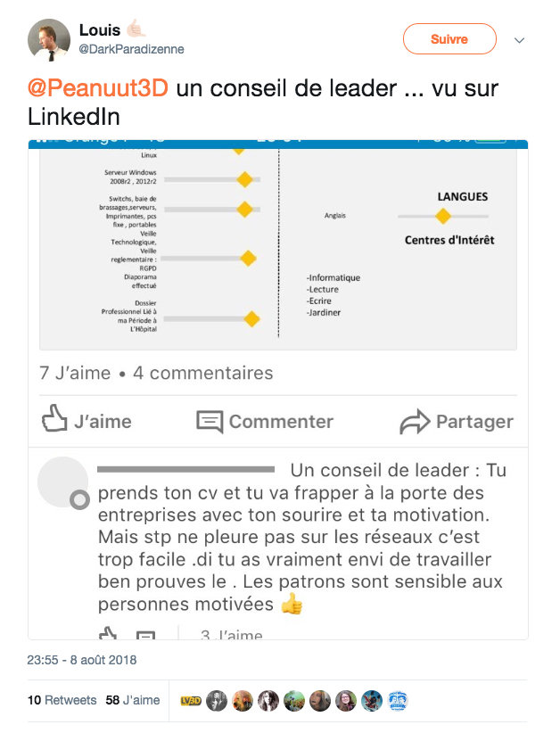The height and width of the screenshot is (733, 560).
Task: Click the thumbs up emoji in comment
Action: click(x=292, y=605)
